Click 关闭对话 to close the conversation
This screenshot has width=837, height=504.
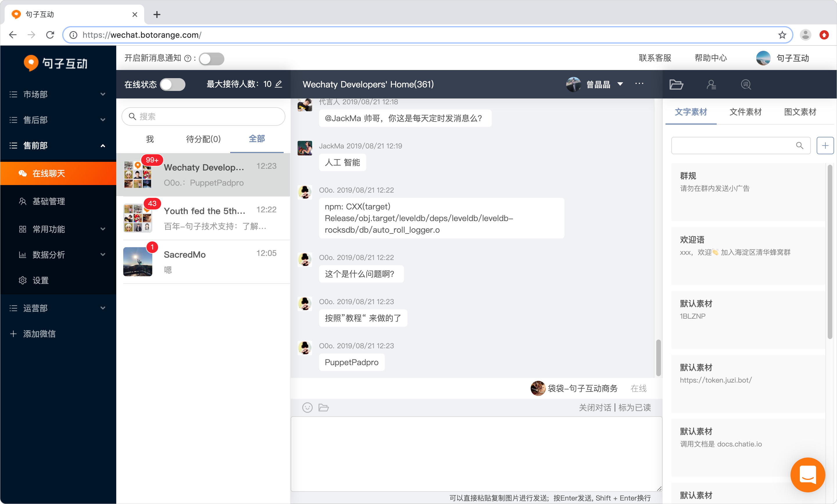595,407
